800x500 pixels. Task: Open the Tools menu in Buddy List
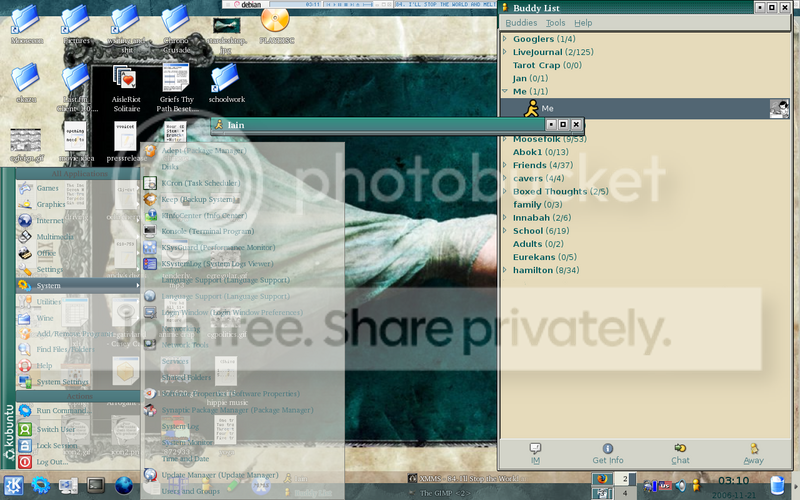(555, 23)
